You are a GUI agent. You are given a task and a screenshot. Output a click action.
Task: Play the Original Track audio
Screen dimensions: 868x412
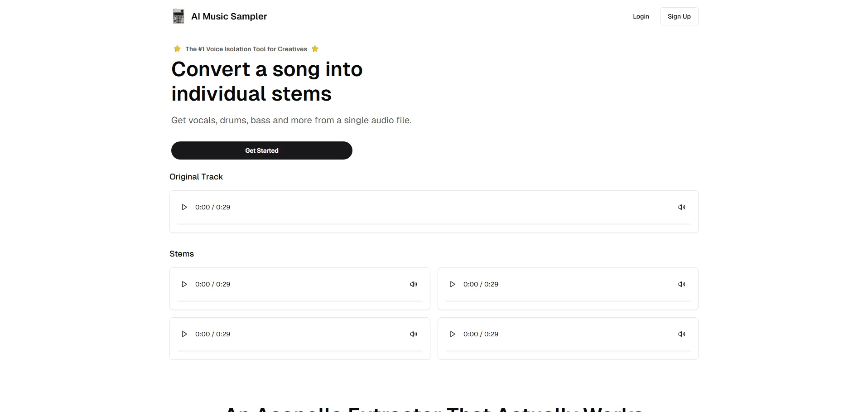(x=184, y=207)
